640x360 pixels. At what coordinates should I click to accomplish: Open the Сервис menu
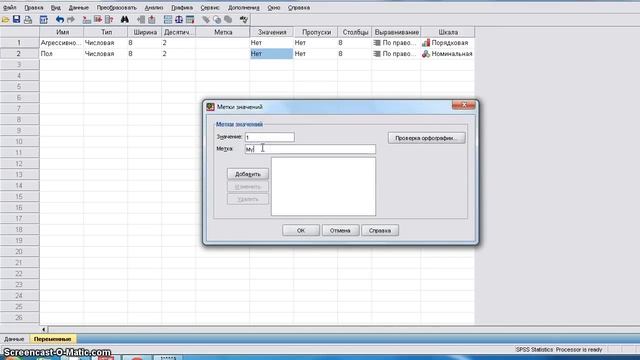click(210, 8)
